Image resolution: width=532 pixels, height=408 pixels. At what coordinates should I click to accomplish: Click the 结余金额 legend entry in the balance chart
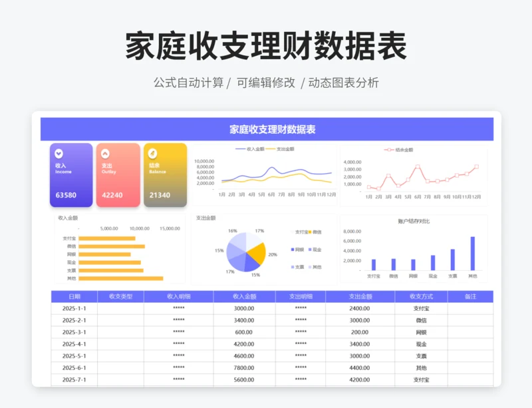(398, 150)
